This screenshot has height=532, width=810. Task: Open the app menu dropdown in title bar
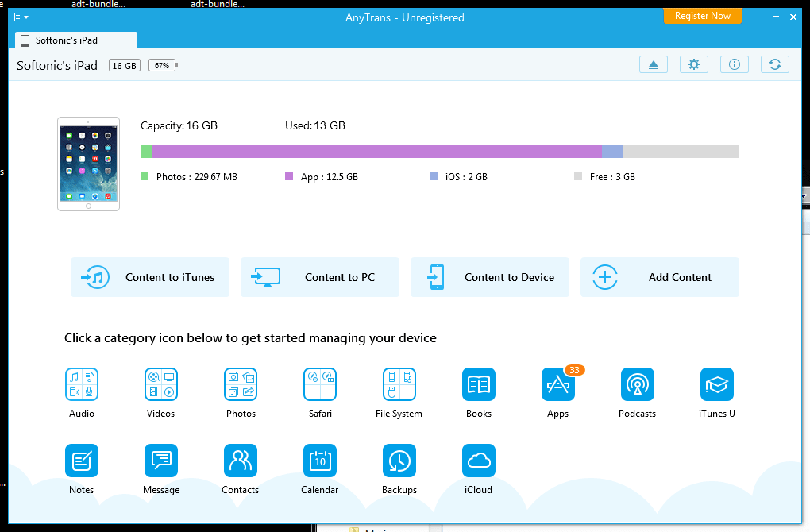[21, 17]
